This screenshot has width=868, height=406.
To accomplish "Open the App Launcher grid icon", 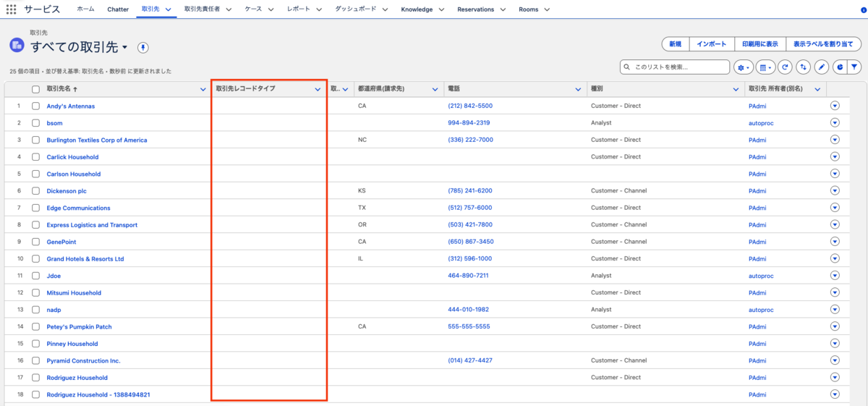I will pos(11,9).
